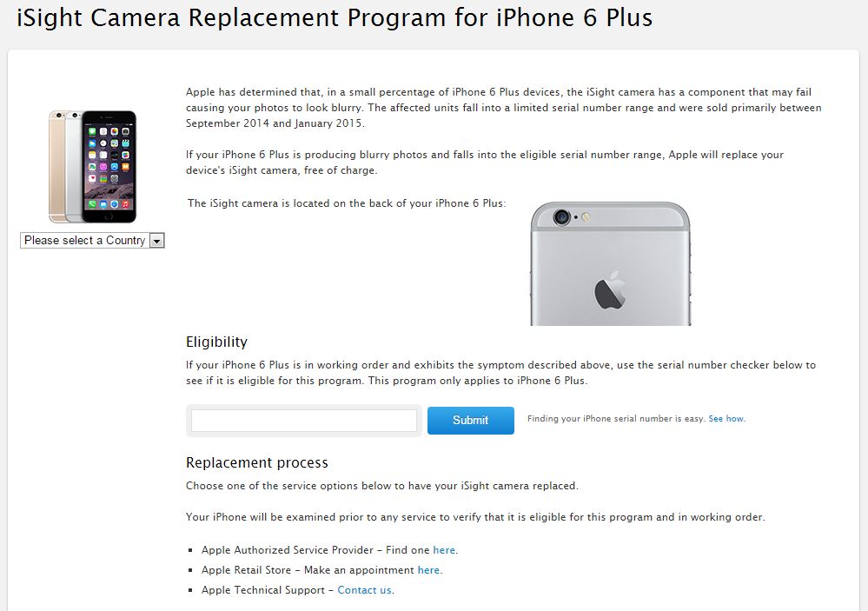Click the 'Replacement process' heading
868x611 pixels.
pyautogui.click(x=257, y=462)
